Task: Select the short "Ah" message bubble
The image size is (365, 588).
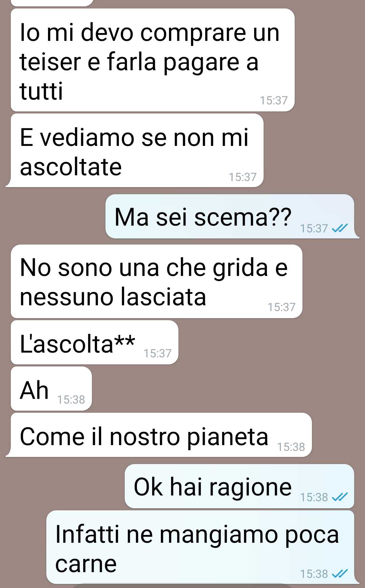Action: point(51,388)
